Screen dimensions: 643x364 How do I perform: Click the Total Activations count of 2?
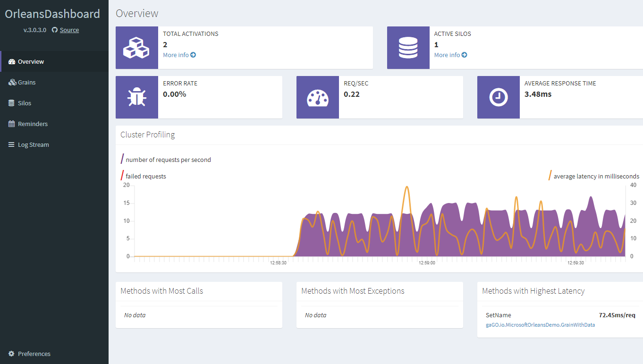pyautogui.click(x=165, y=45)
